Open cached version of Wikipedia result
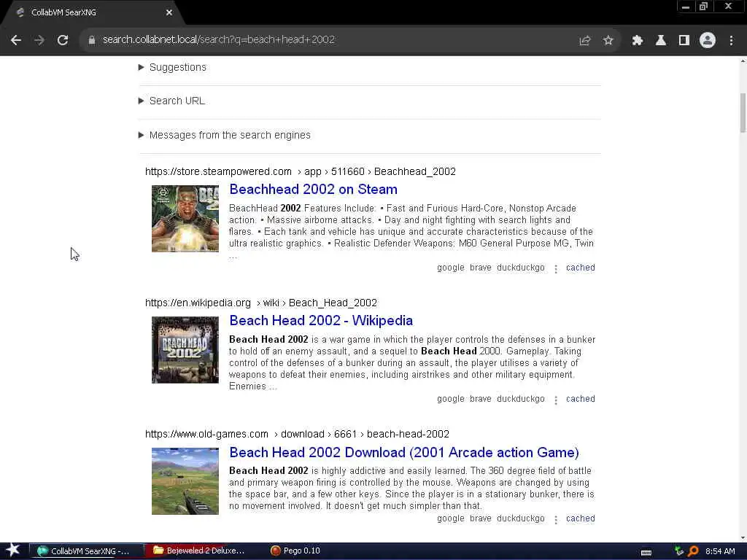This screenshot has width=747, height=560. click(580, 399)
